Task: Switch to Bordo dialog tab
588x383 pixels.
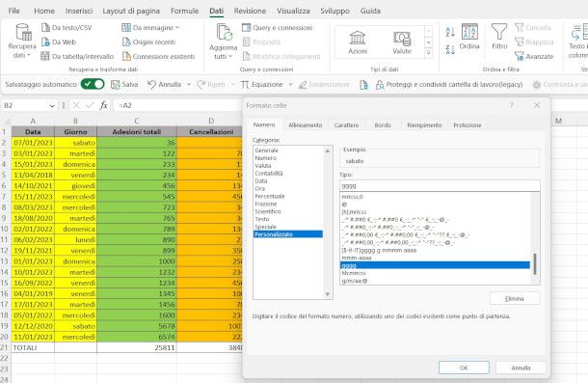Action: 383,125
